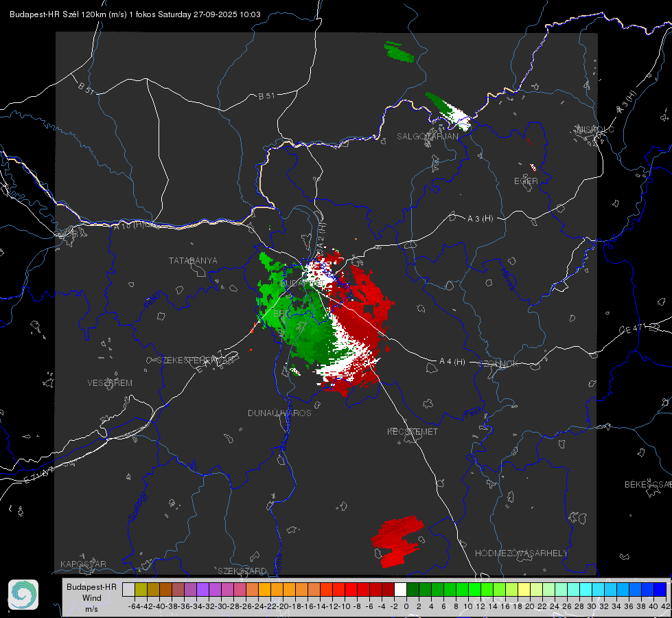
Task: Click the 'TATABÁNYA' city label
Action: [x=193, y=261]
